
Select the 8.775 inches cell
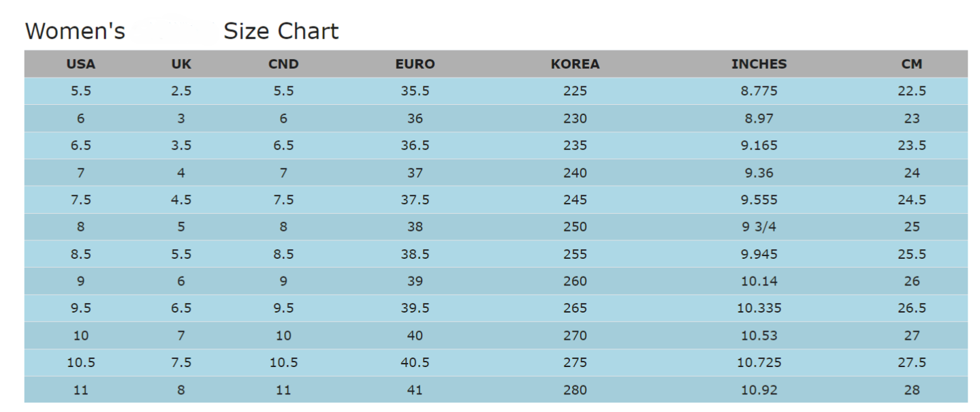coord(759,91)
